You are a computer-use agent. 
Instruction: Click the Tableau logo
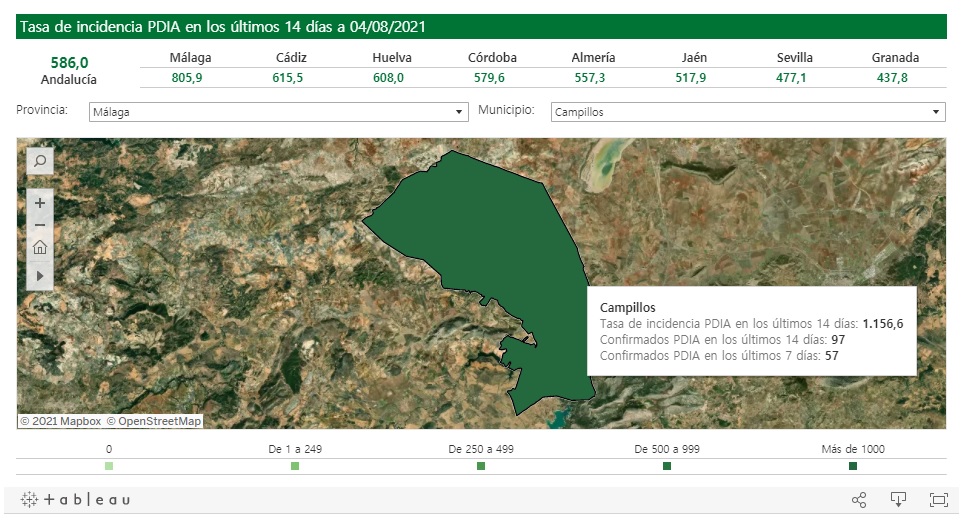click(x=75, y=499)
